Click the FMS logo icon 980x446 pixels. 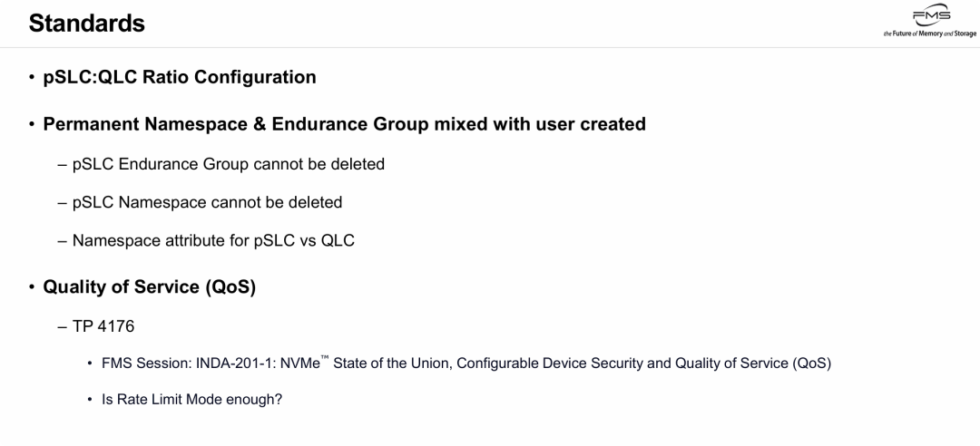tap(931, 17)
